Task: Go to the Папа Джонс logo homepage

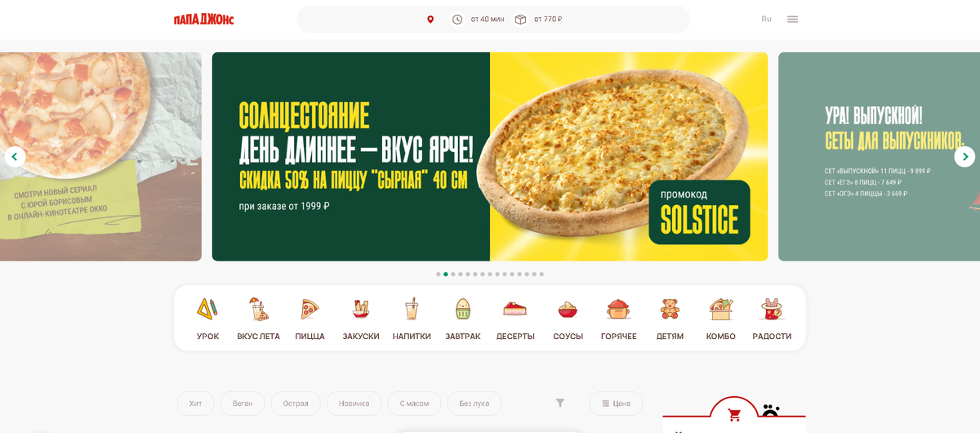Action: tap(204, 19)
